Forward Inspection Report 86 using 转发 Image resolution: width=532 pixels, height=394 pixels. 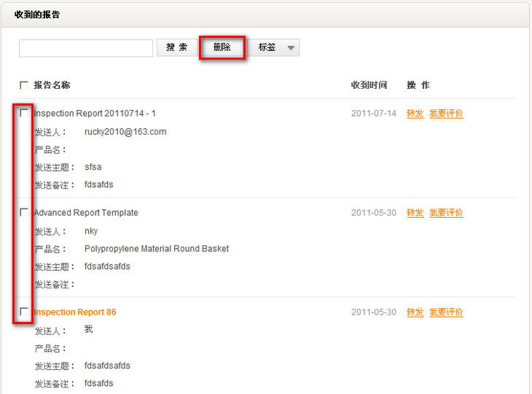pyautogui.click(x=415, y=312)
